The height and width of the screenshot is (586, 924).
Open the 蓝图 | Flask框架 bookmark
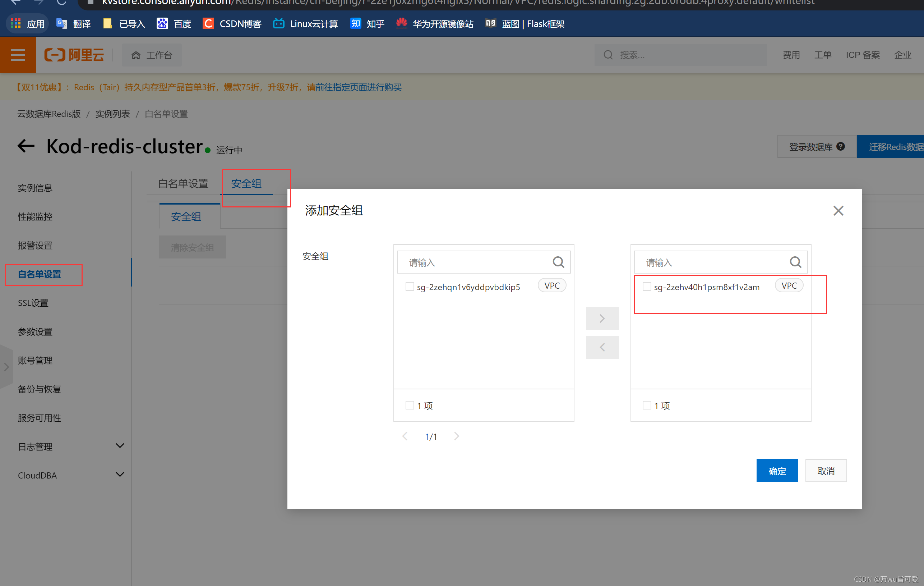pos(525,24)
